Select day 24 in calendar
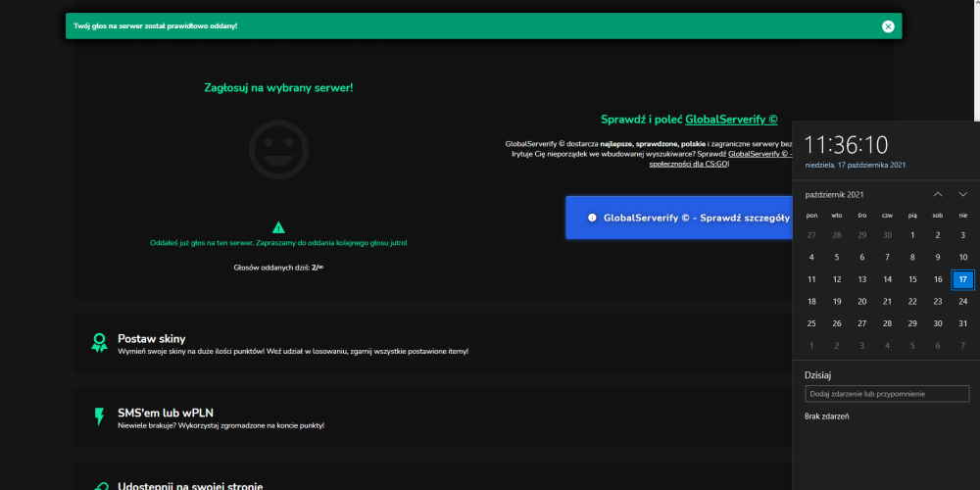Viewport: 980px width, 490px height. tap(962, 301)
